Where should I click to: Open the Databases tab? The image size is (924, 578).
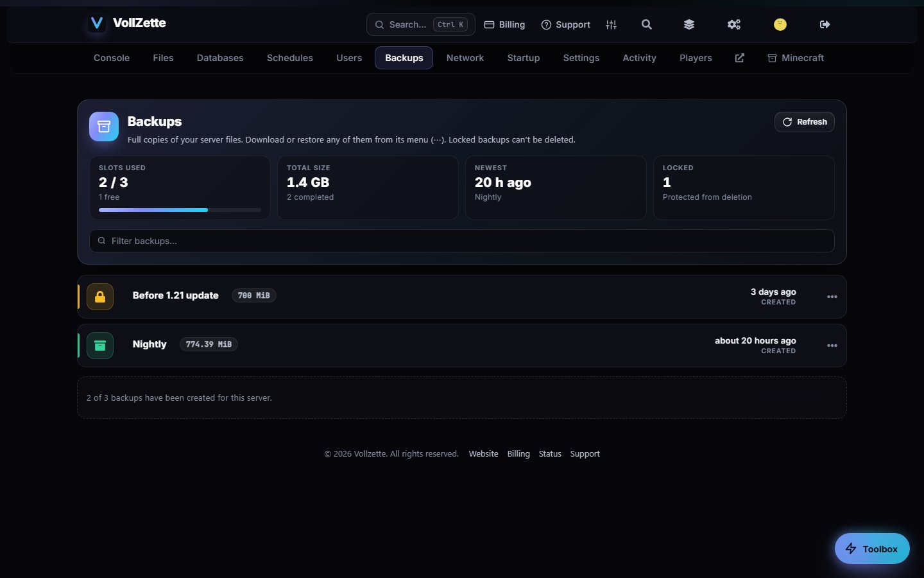[x=220, y=58]
